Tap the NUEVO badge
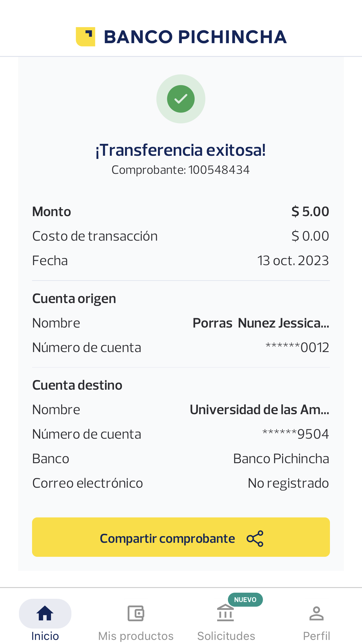This screenshot has width=362, height=644. [245, 600]
